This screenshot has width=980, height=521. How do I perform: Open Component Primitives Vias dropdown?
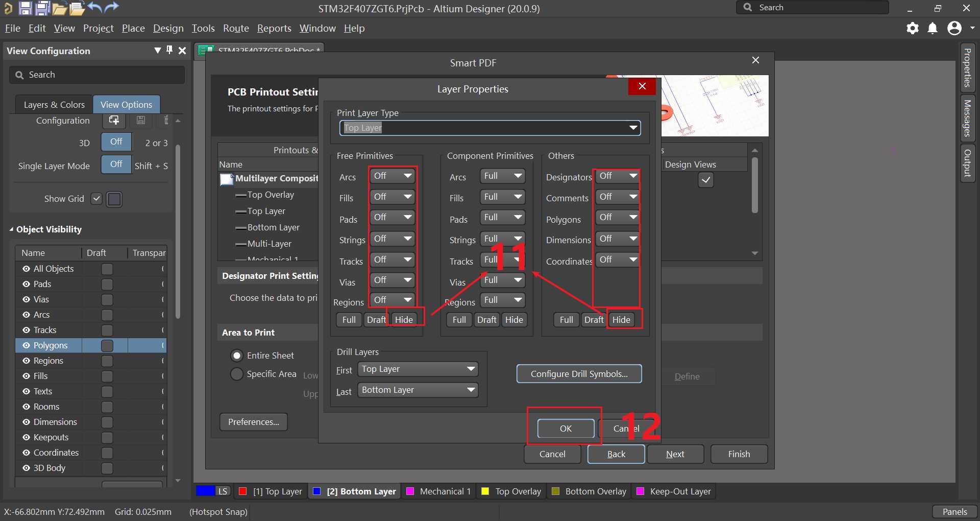502,280
